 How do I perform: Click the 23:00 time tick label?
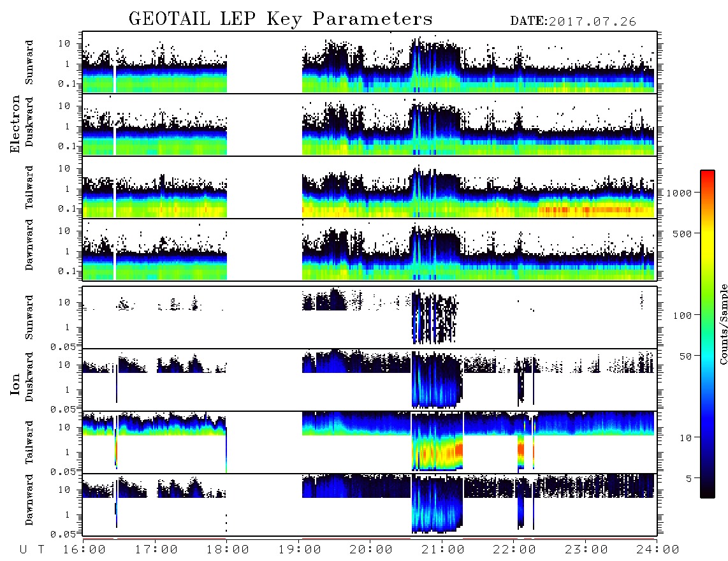(x=586, y=550)
